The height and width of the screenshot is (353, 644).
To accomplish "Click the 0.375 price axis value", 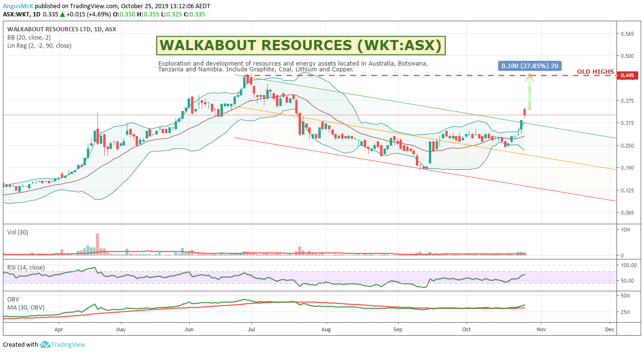I will click(x=627, y=101).
